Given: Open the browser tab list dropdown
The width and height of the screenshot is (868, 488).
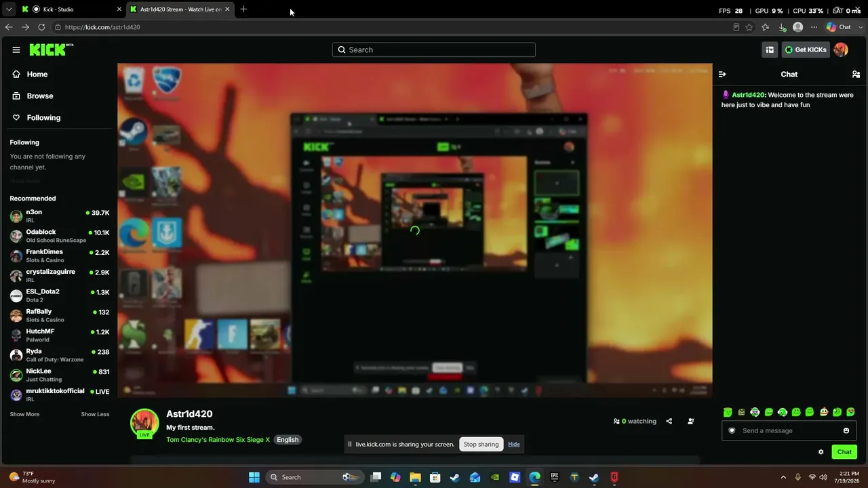Looking at the screenshot, I should point(9,9).
